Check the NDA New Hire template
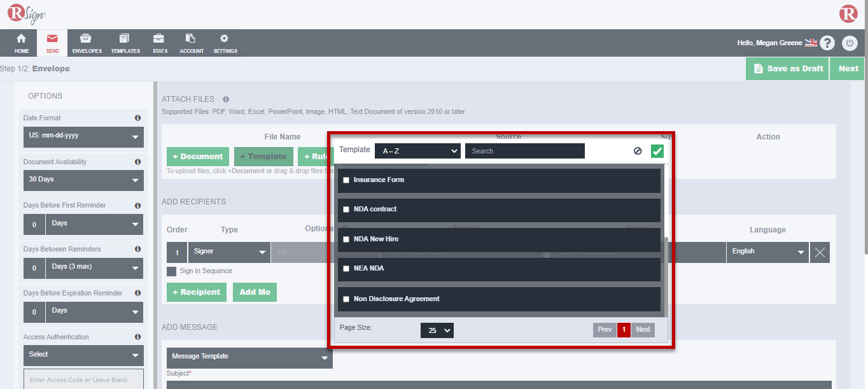This screenshot has height=389, width=868. pyautogui.click(x=346, y=239)
